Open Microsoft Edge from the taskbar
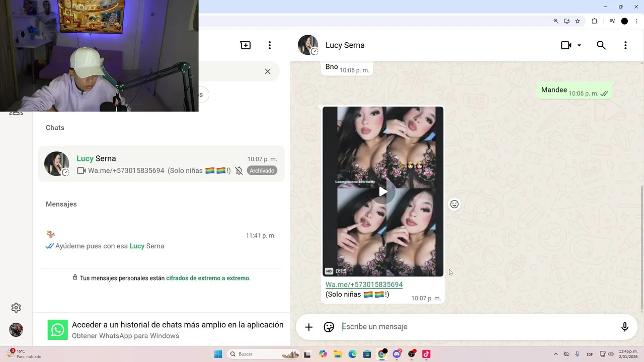644x362 pixels. tap(352, 354)
